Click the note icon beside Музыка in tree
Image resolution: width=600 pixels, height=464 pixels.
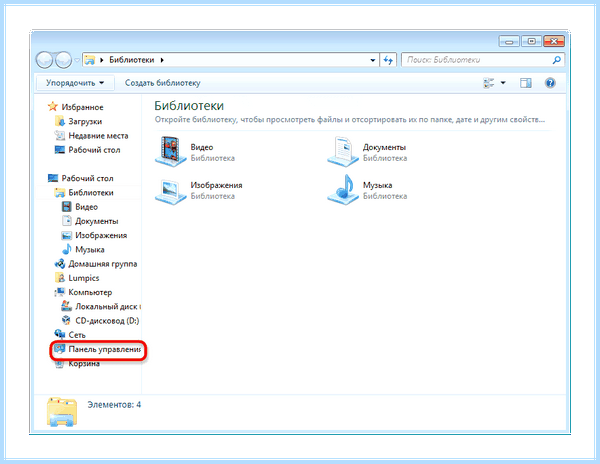(67, 249)
